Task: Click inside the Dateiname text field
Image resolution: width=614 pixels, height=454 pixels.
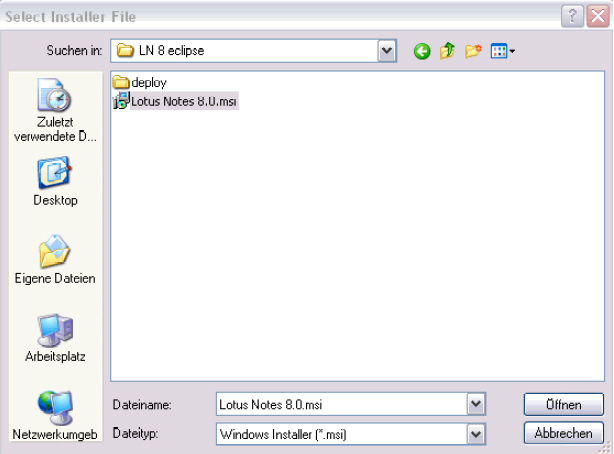Action: click(340, 404)
